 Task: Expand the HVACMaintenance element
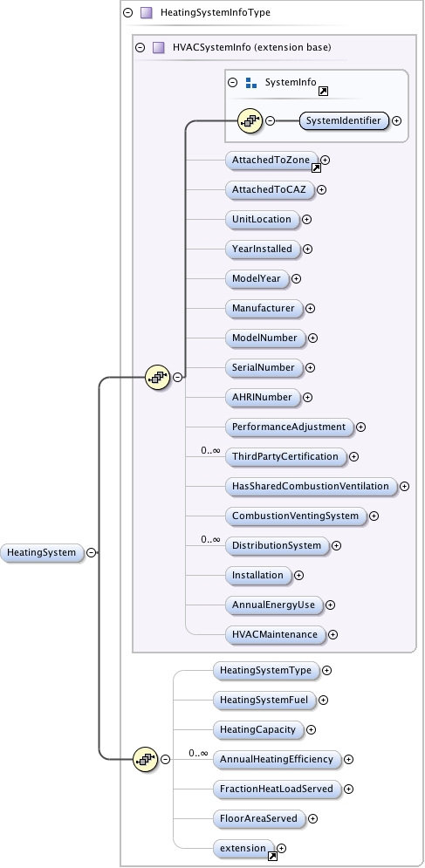point(333,634)
